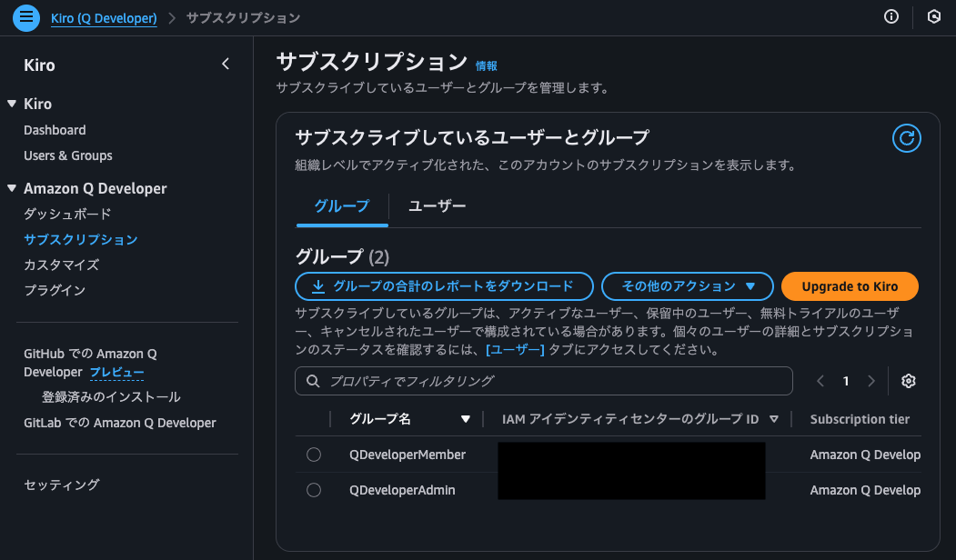
Task: Click the QDeveloperAdmin group name
Action: click(x=402, y=490)
